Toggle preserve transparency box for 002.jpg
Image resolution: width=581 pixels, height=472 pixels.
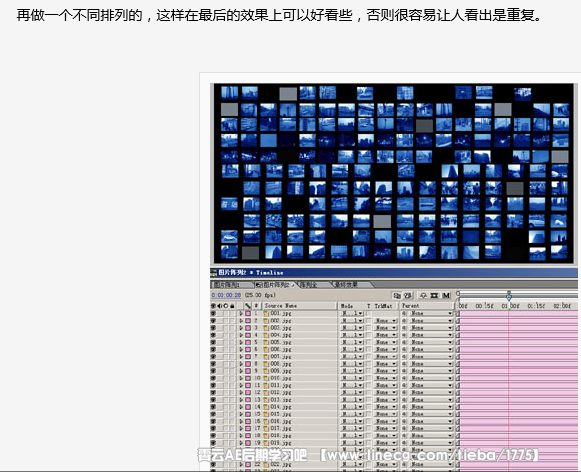(369, 320)
